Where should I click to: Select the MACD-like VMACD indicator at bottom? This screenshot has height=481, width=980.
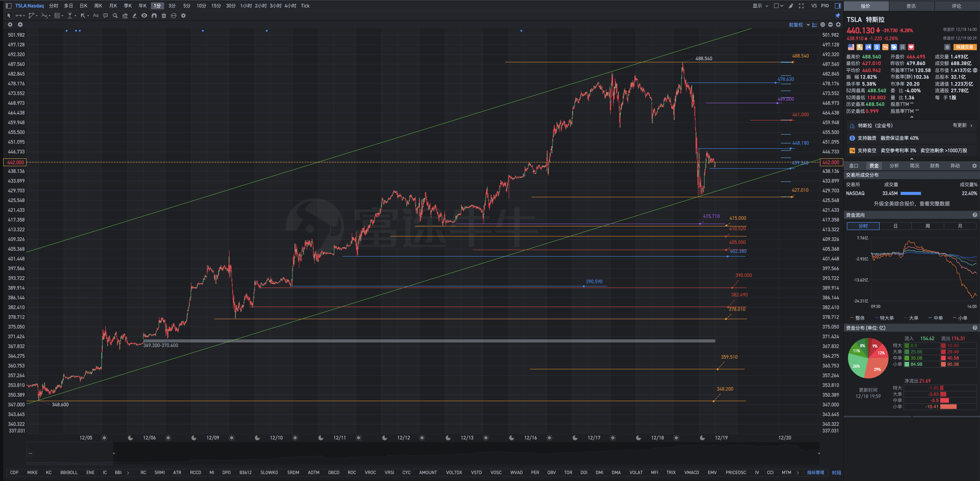691,472
